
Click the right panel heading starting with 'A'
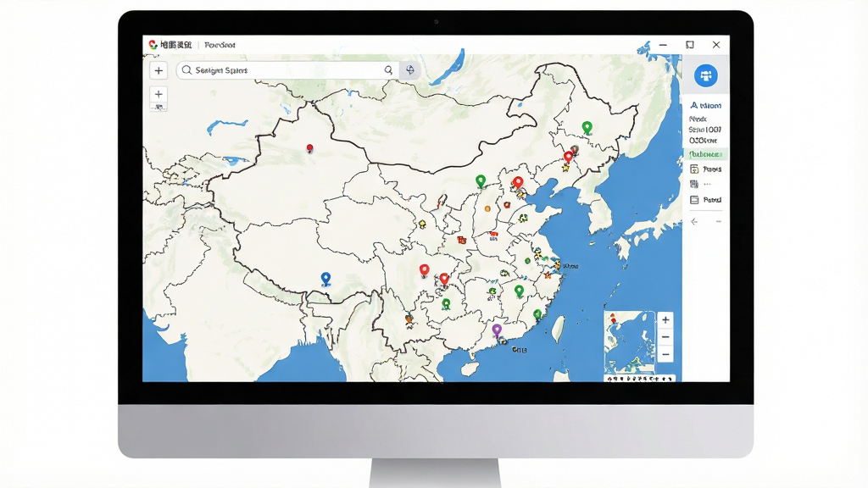tap(706, 105)
